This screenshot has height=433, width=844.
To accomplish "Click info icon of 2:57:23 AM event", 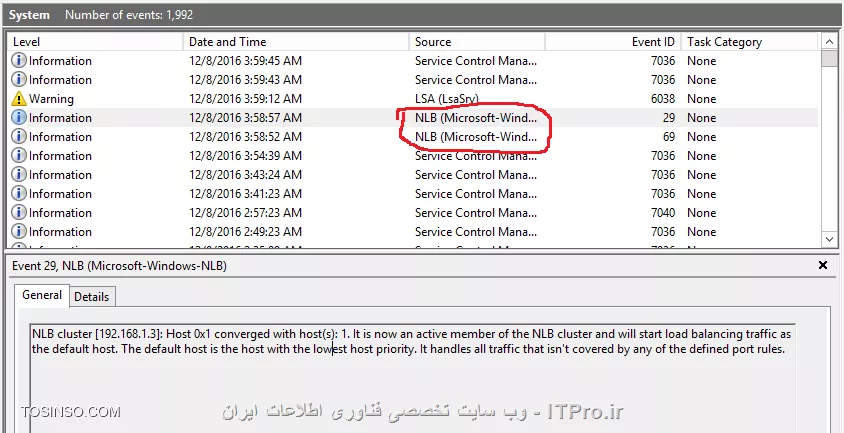I will click(19, 213).
